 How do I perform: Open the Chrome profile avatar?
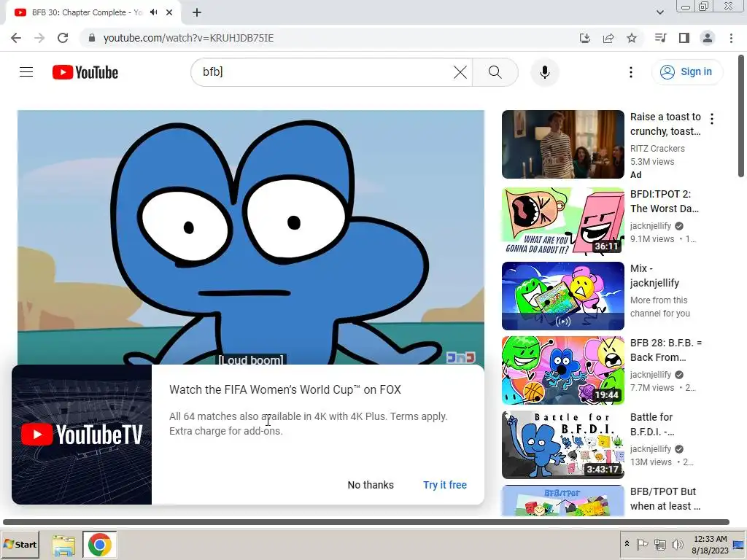708,38
